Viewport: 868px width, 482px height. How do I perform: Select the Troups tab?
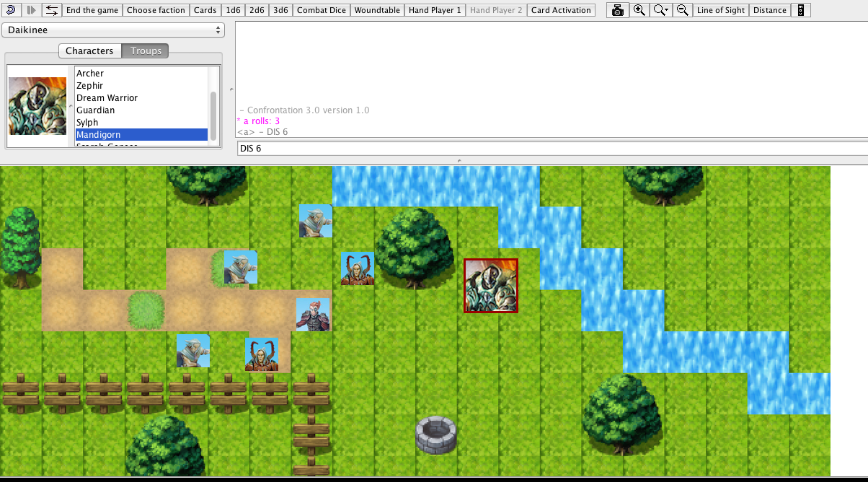tap(146, 51)
